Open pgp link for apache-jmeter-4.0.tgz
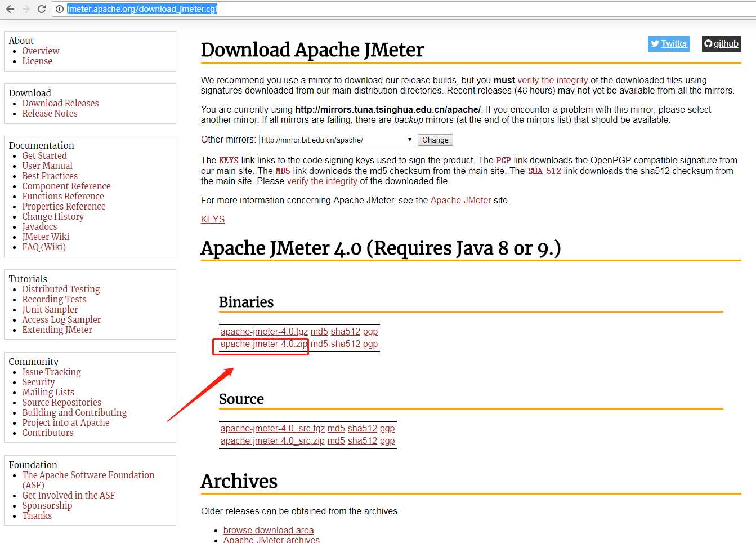This screenshot has width=756, height=543. (370, 331)
